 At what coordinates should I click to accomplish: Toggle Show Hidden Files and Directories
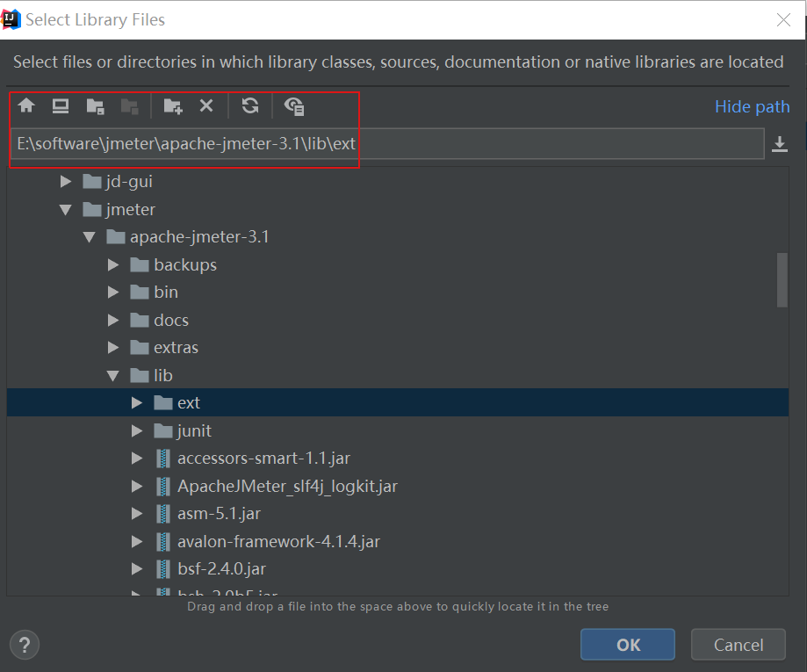[x=293, y=105]
